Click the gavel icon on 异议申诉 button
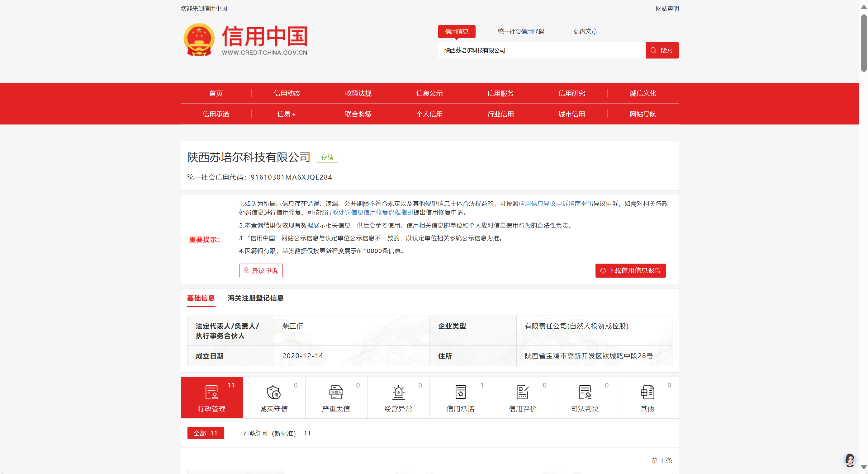 click(247, 270)
